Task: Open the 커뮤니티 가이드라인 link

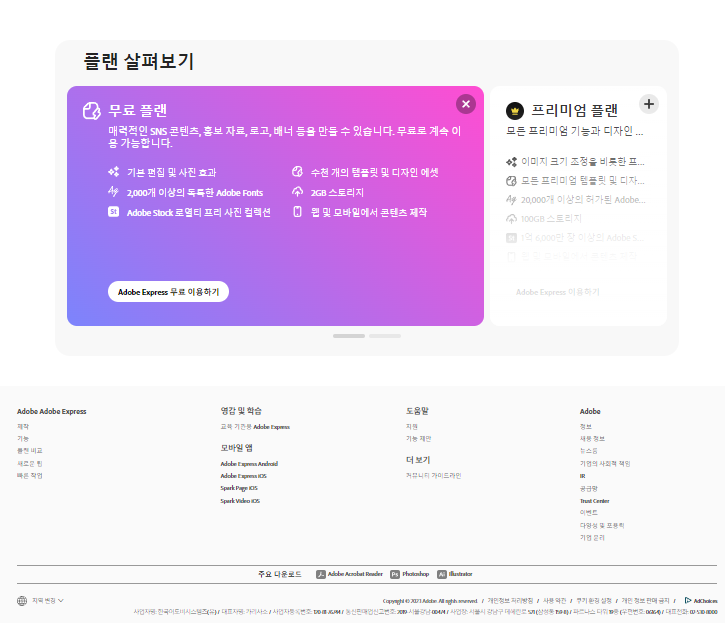Action: click(434, 475)
